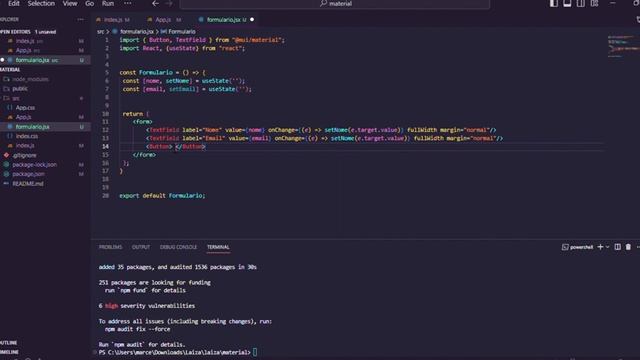640x360 pixels.
Task: Select the Terminal panel tab
Action: click(218, 247)
